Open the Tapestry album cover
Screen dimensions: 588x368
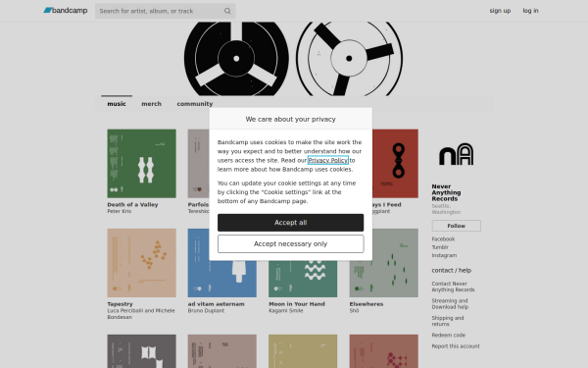pyautogui.click(x=141, y=263)
